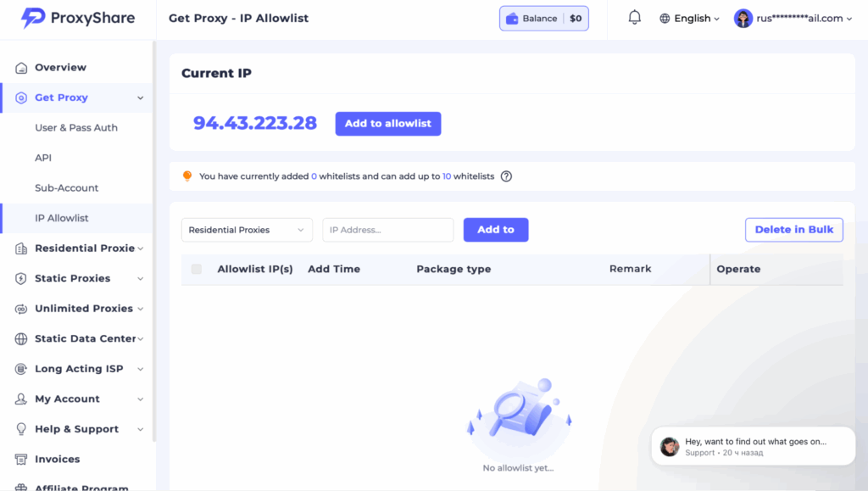
Task: Collapse the Get Proxy menu chevron
Action: [x=141, y=98]
